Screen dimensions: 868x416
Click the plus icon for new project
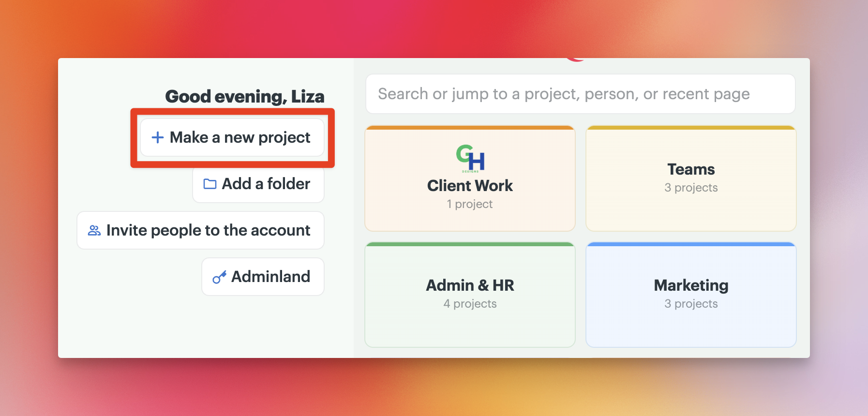tap(158, 137)
